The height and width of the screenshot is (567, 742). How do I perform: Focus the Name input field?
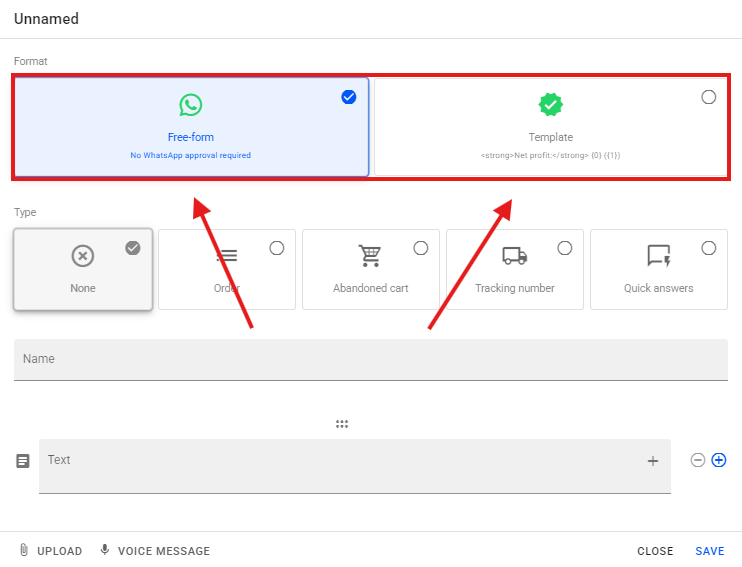[370, 360]
